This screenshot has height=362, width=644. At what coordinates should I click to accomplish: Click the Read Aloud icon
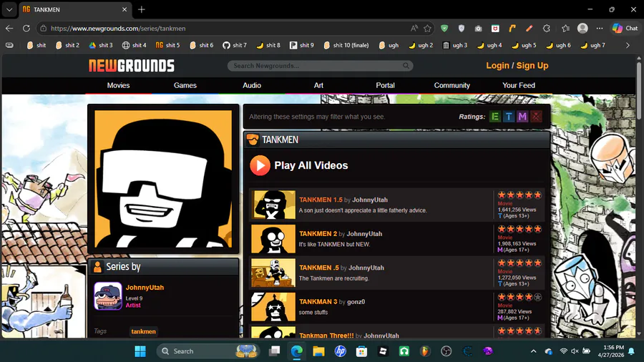[x=414, y=29]
